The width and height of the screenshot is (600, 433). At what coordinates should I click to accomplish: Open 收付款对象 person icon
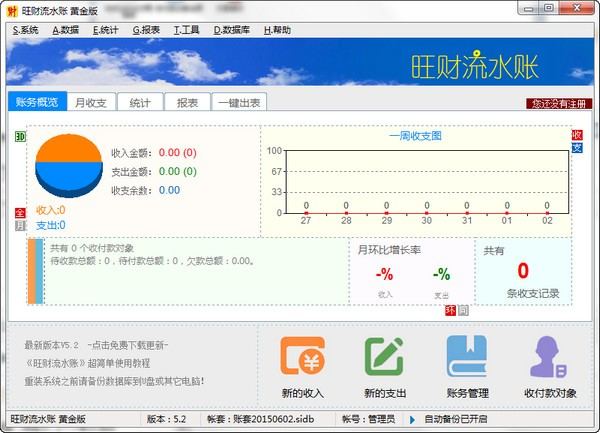tap(548, 357)
